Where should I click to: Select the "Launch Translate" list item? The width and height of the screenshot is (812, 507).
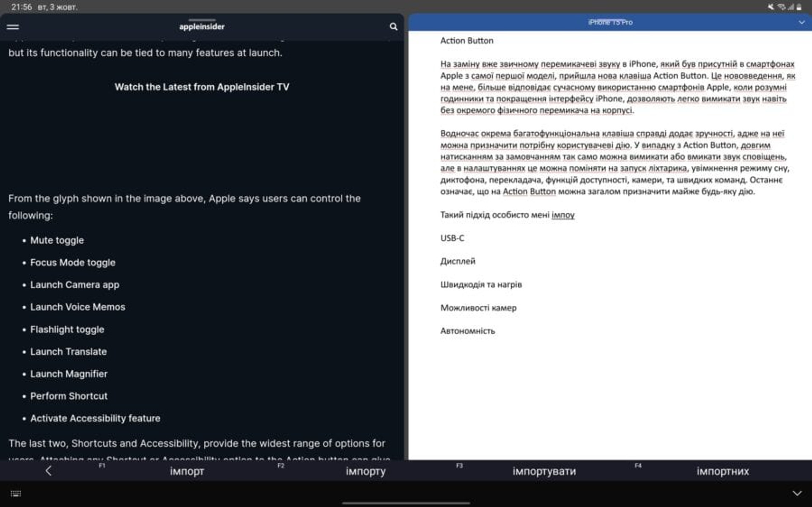[x=69, y=352]
